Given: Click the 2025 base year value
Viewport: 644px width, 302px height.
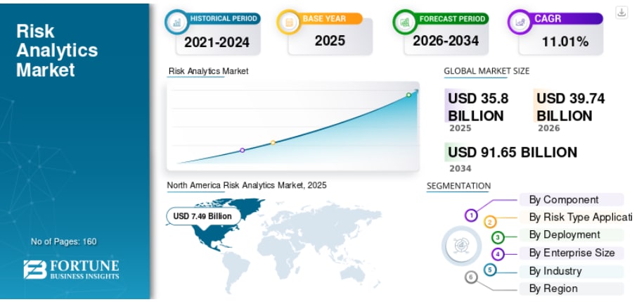Looking at the screenshot, I should [x=330, y=40].
